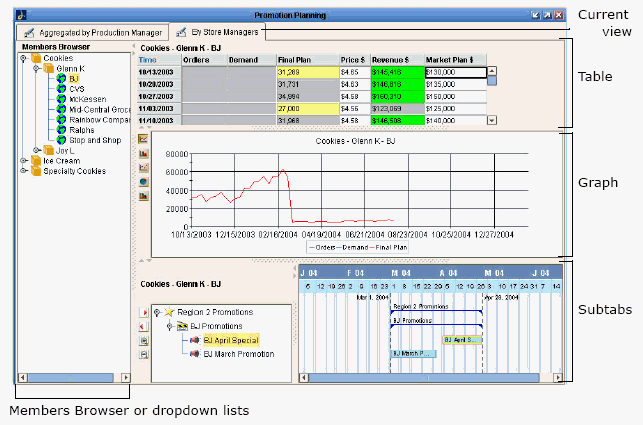Expand the Joy L node
This screenshot has height=425, width=643.
coord(36,151)
